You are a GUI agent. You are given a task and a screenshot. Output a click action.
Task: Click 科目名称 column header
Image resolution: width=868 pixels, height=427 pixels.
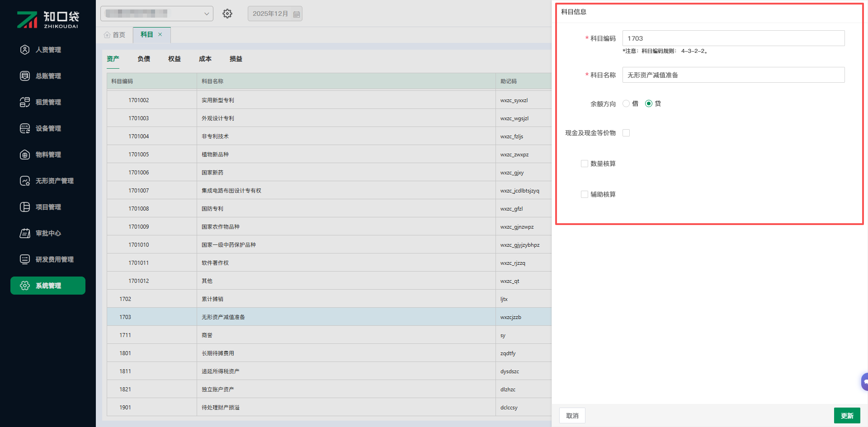[x=346, y=81]
